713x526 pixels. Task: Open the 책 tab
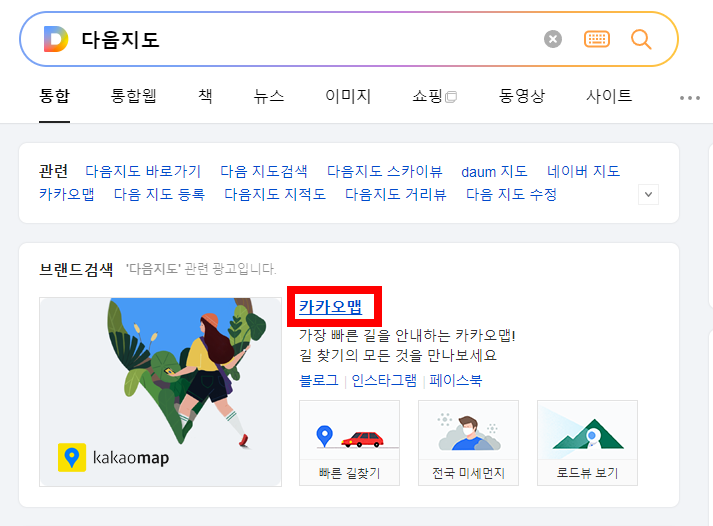[x=205, y=96]
